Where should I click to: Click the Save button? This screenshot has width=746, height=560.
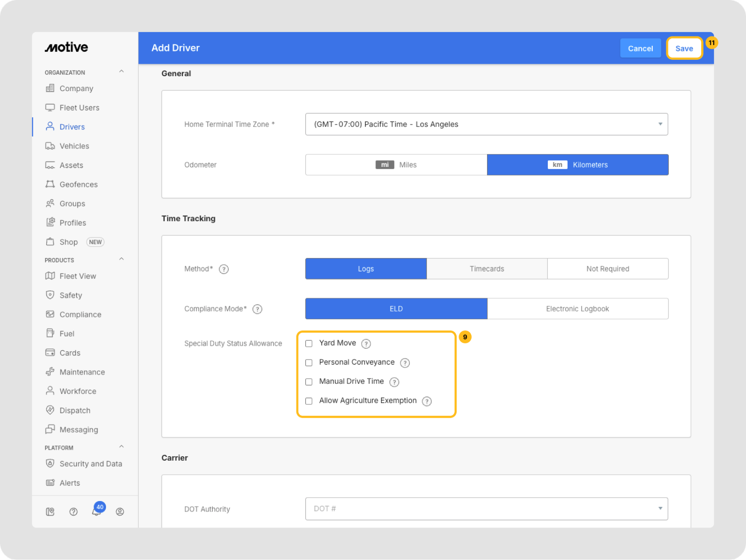point(684,48)
